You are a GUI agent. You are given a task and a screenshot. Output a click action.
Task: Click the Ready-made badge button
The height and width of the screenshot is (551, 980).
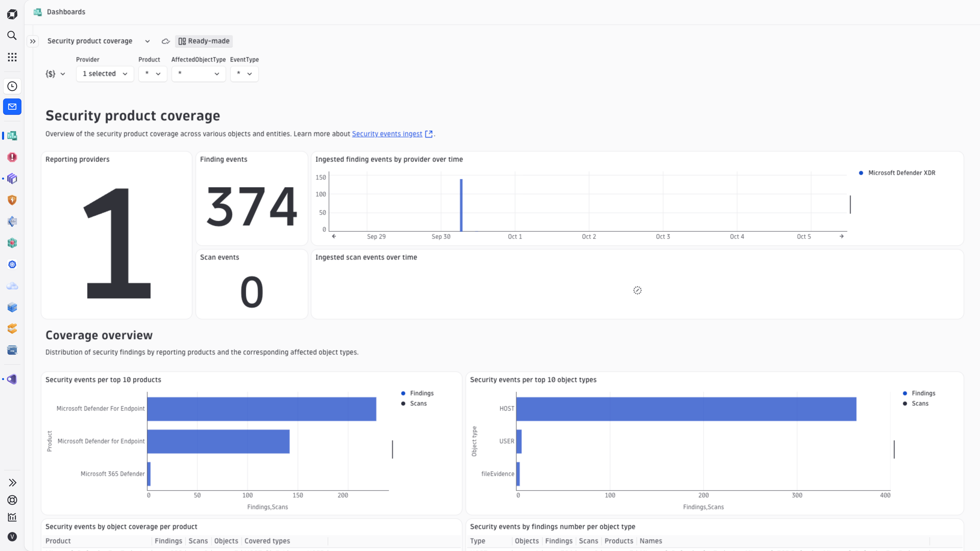204,41
